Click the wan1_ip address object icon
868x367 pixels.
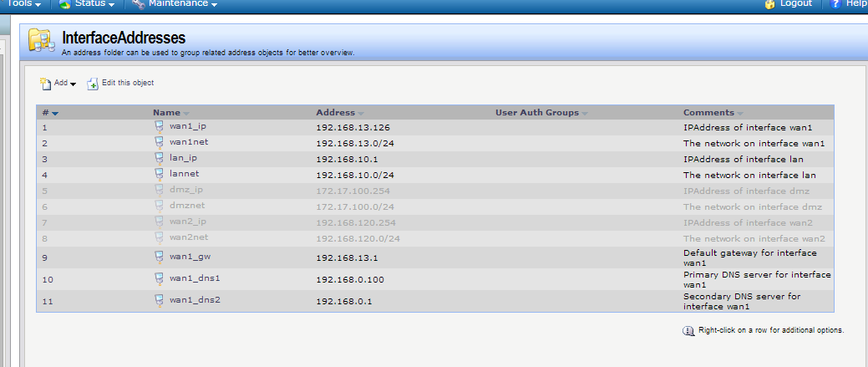(x=159, y=127)
